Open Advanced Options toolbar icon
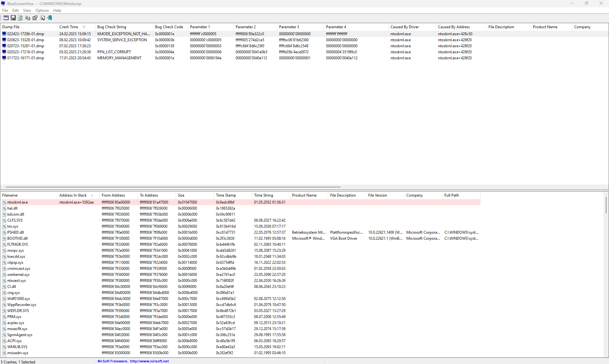This screenshot has height=364, width=609. (6, 18)
